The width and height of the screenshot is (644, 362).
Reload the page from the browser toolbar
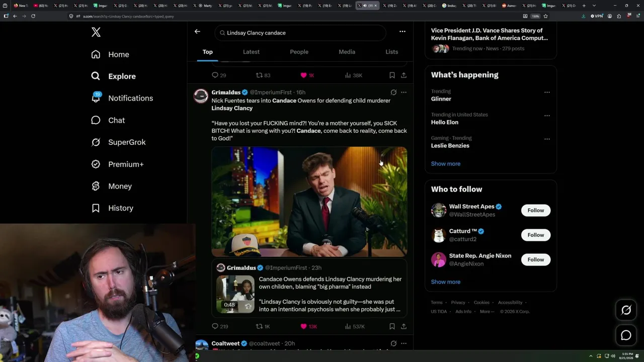tap(33, 16)
